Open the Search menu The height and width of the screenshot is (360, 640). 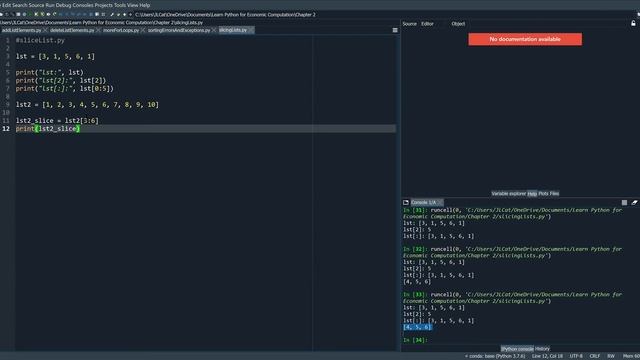click(x=20, y=5)
